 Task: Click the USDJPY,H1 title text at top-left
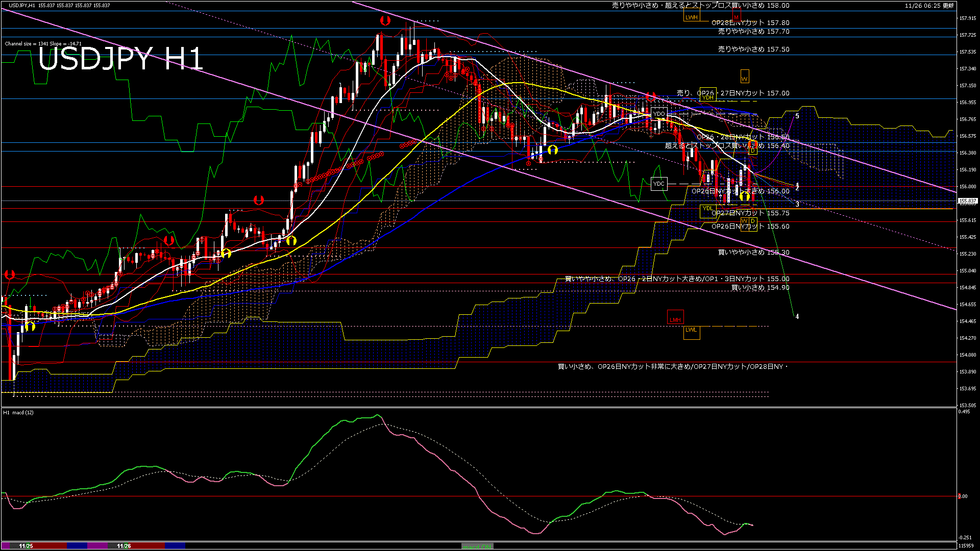(x=22, y=5)
